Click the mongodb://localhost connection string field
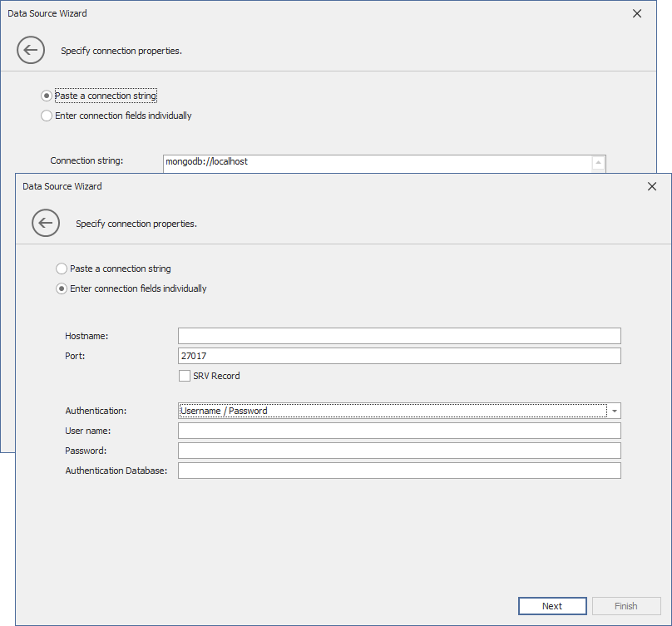 (x=374, y=161)
